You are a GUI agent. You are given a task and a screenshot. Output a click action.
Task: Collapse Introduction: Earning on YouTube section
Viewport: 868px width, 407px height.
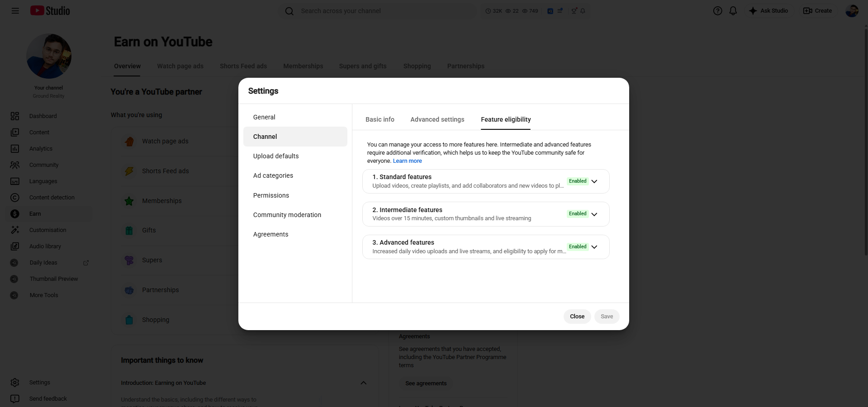coord(363,383)
